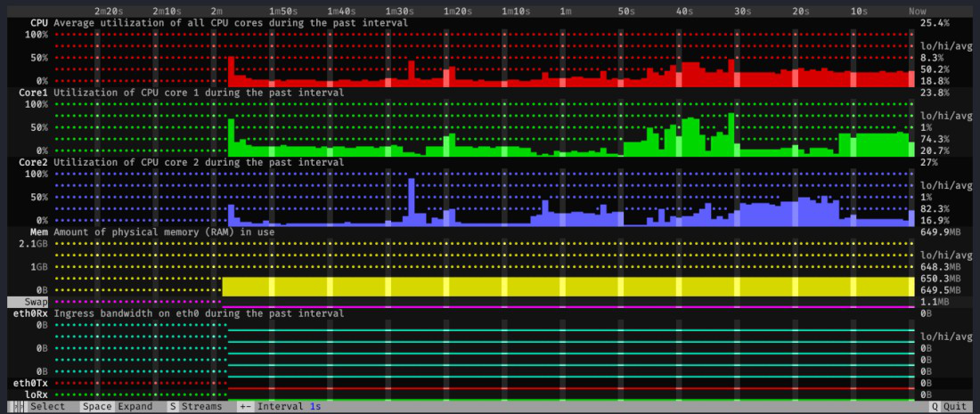This screenshot has width=980, height=414.
Task: Click the 1GB memory axis label
Action: [x=39, y=266]
